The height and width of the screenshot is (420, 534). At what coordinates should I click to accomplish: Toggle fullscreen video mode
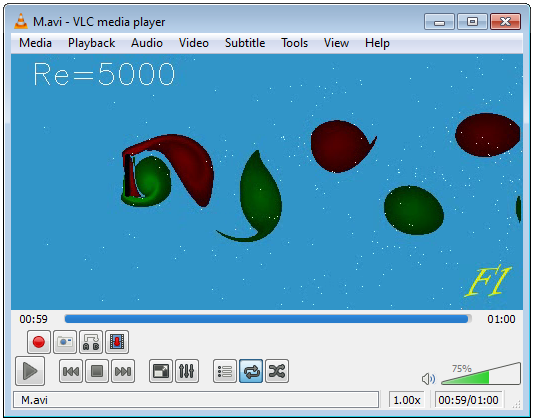(161, 371)
